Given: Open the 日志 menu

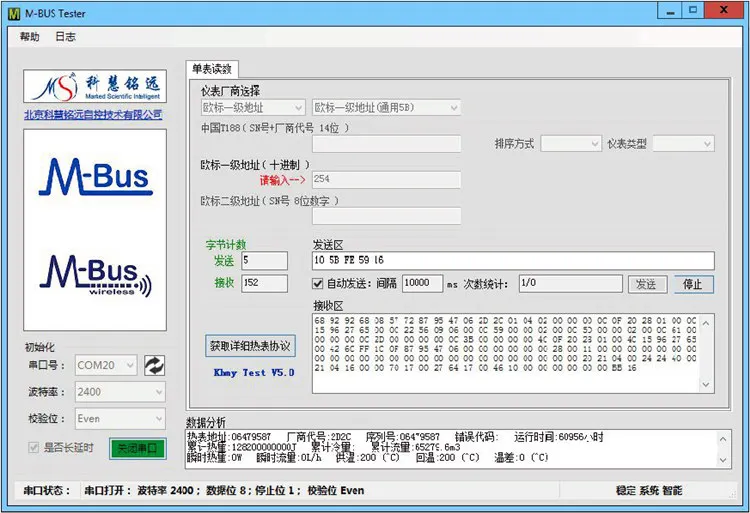Looking at the screenshot, I should tap(66, 37).
